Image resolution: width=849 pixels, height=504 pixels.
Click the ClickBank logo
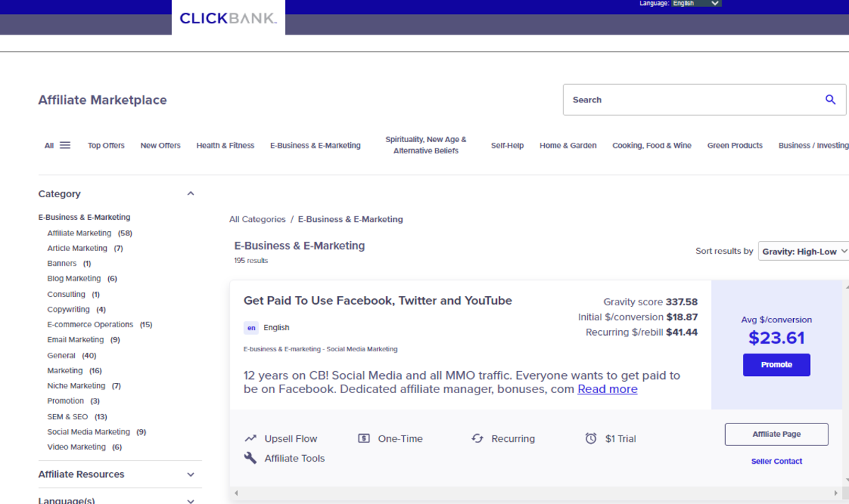228,18
